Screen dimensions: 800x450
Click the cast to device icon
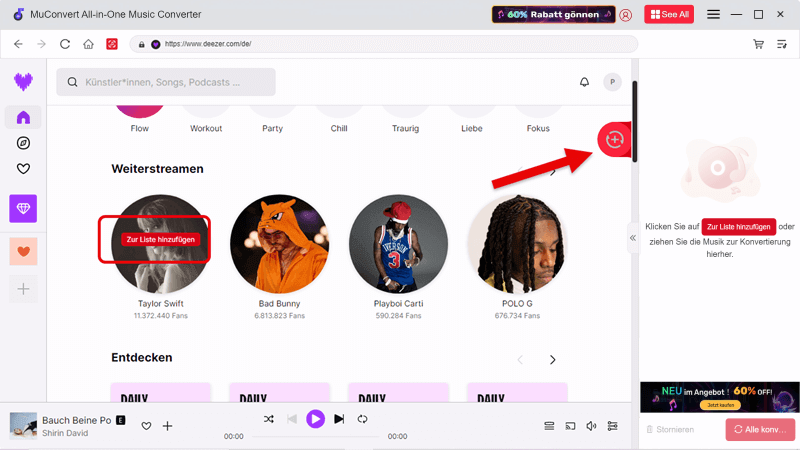570,426
